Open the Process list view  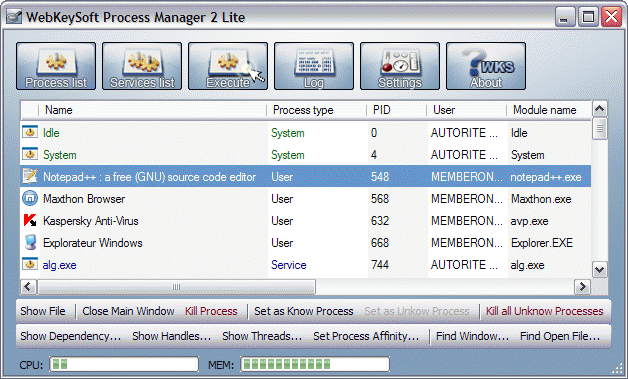click(56, 66)
